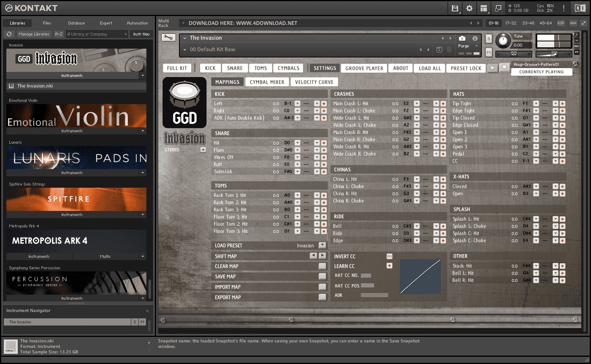Mute The Invasion in Instrument Navigator

[x=143, y=322]
